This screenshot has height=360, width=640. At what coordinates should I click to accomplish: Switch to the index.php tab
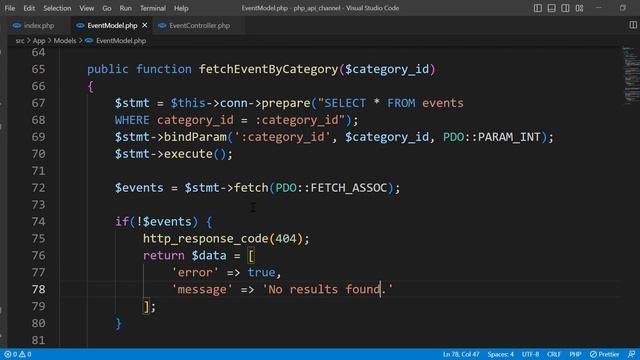[39, 25]
